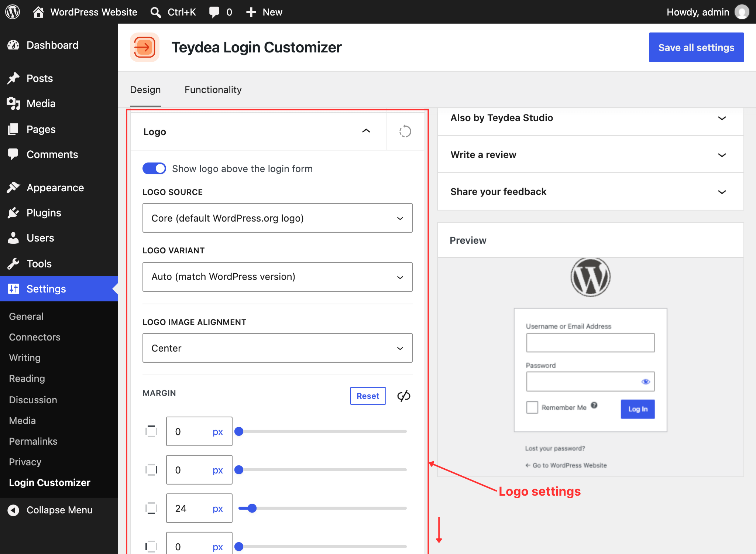Toggle Show logo above the login form
The width and height of the screenshot is (756, 554).
(x=154, y=168)
